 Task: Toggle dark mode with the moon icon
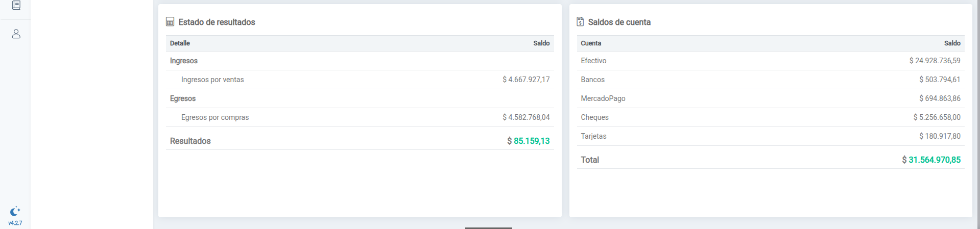pos(15,211)
